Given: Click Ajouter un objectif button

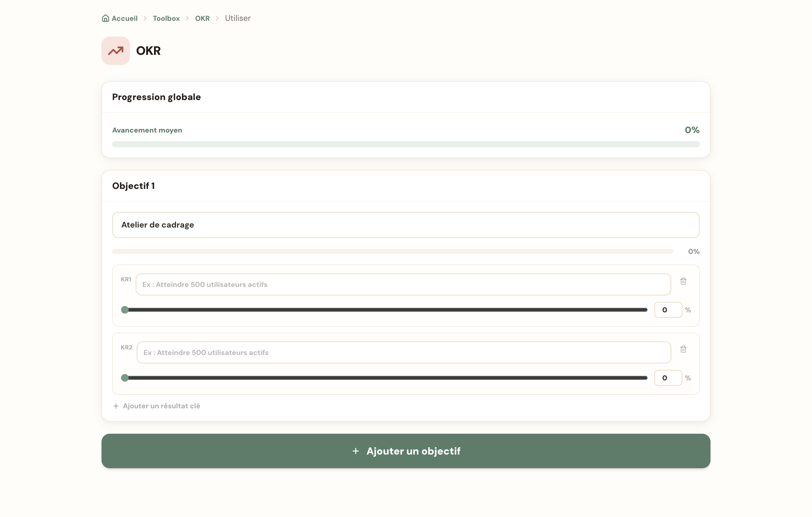Looking at the screenshot, I should [406, 451].
